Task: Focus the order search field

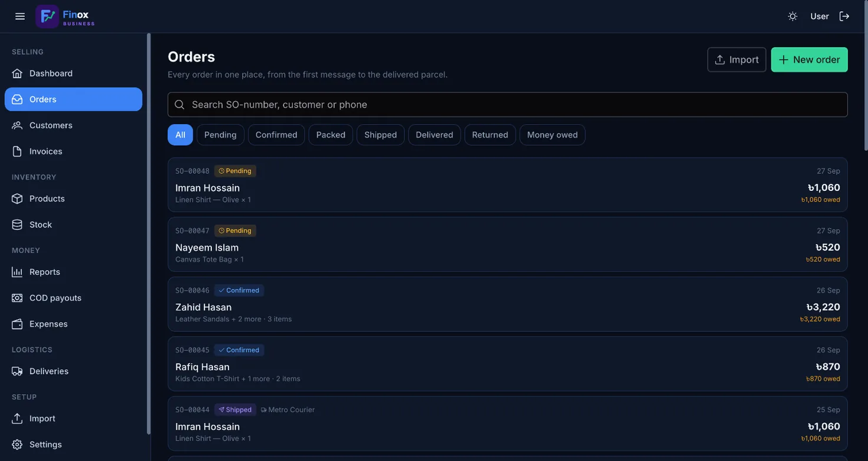Action: click(x=508, y=105)
